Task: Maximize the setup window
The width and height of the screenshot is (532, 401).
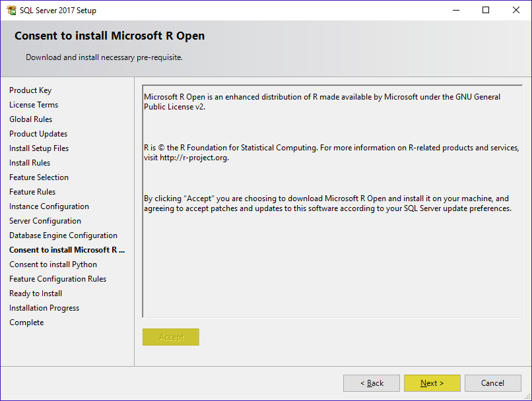Action: point(486,10)
